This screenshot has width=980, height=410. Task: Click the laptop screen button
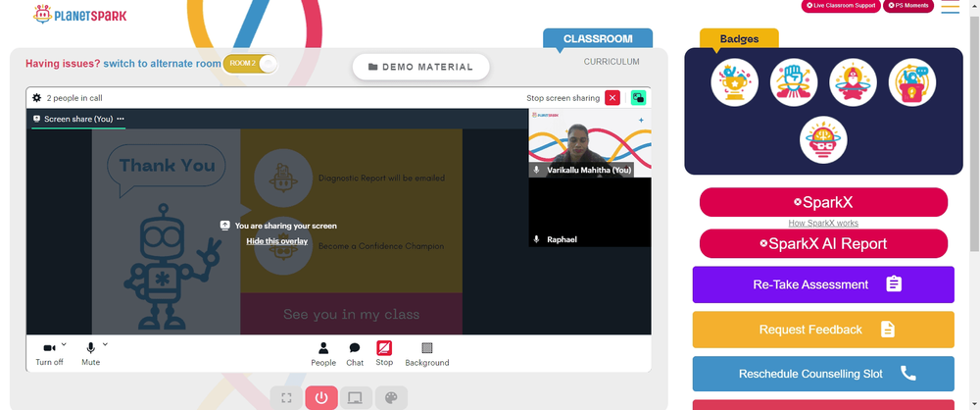(x=356, y=398)
